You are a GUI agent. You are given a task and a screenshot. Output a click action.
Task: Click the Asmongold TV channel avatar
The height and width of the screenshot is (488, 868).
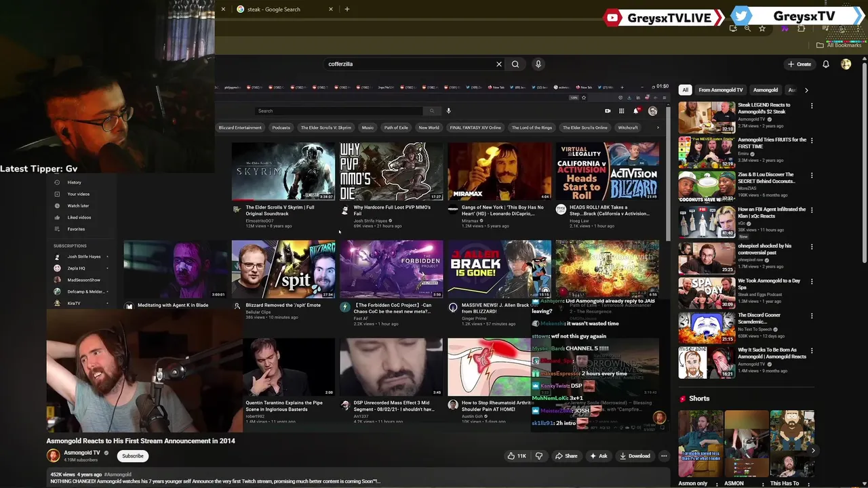pos(53,455)
